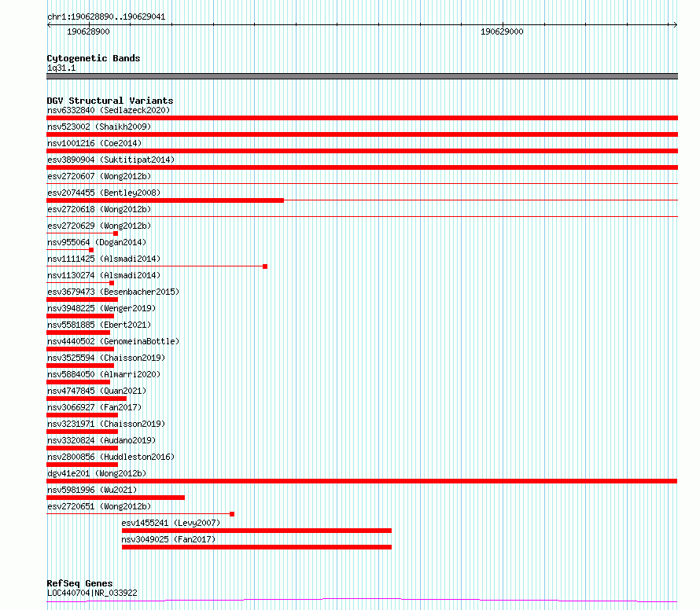The width and height of the screenshot is (700, 610).
Task: Click esv3890904 (Suktitipat2014) label
Action: tap(111, 160)
